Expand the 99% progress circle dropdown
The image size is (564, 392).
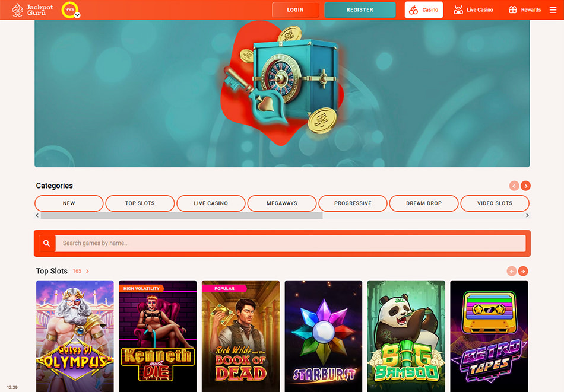[x=77, y=15]
